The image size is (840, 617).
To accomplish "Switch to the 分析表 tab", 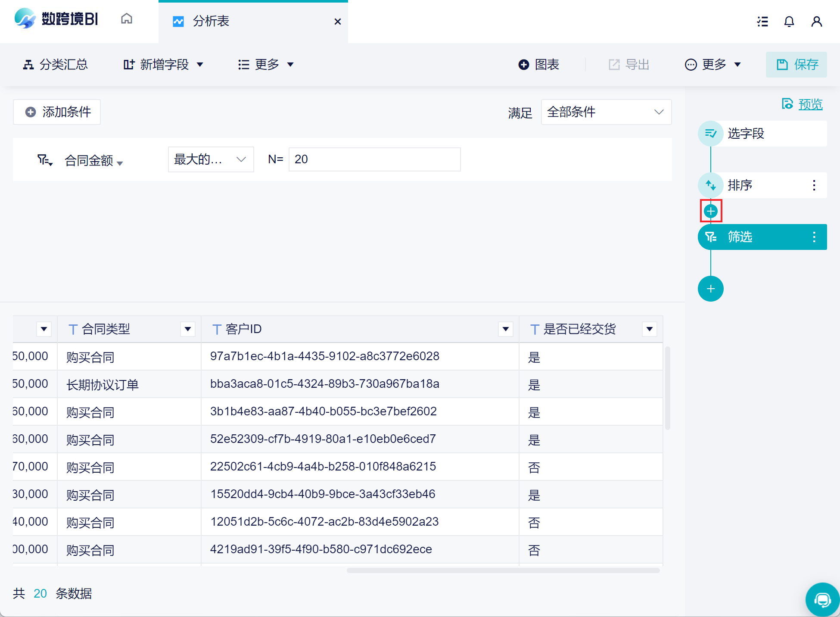I will 211,21.
